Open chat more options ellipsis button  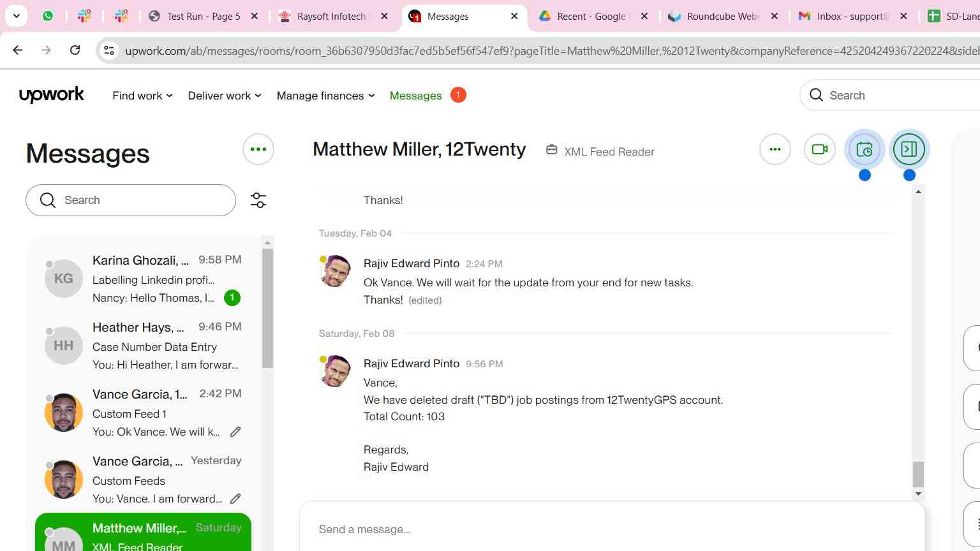coord(775,150)
